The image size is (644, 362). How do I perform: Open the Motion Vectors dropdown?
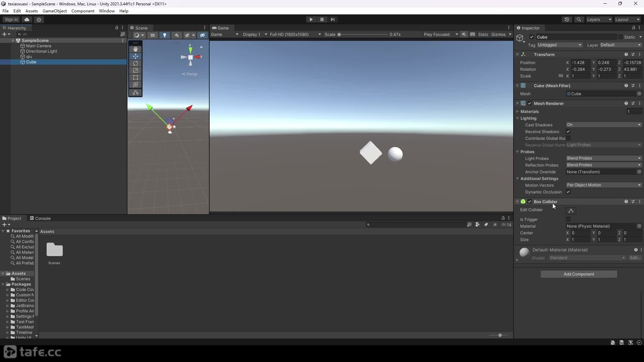pyautogui.click(x=604, y=185)
